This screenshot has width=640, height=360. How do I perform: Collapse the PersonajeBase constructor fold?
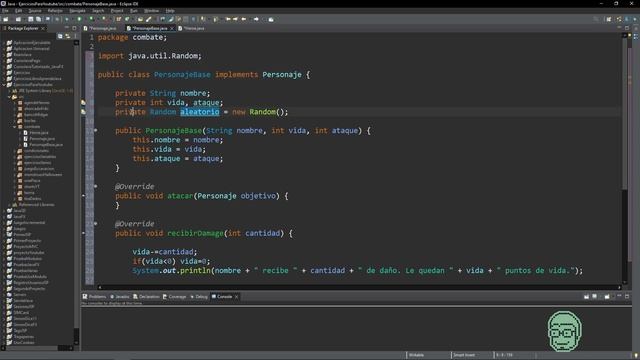(x=96, y=131)
